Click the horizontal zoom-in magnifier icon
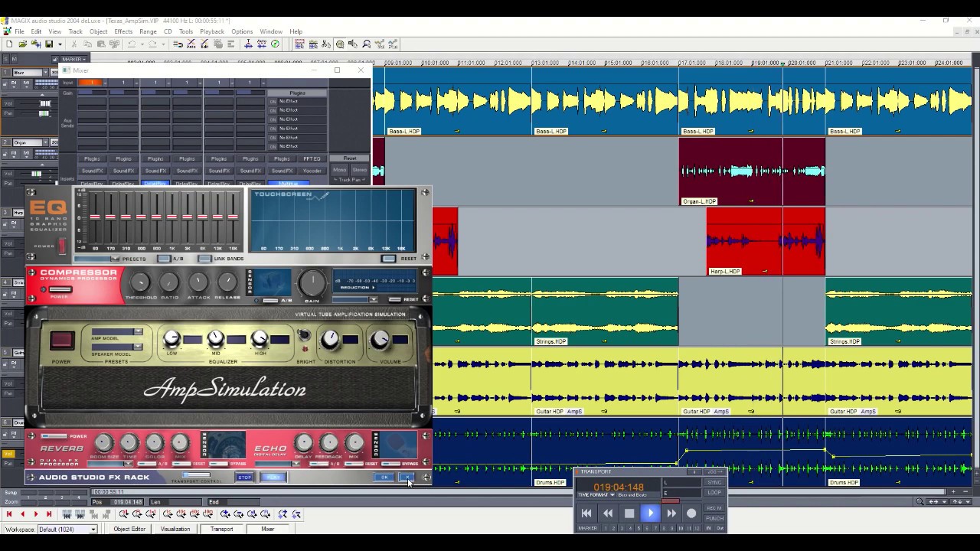 [x=225, y=514]
